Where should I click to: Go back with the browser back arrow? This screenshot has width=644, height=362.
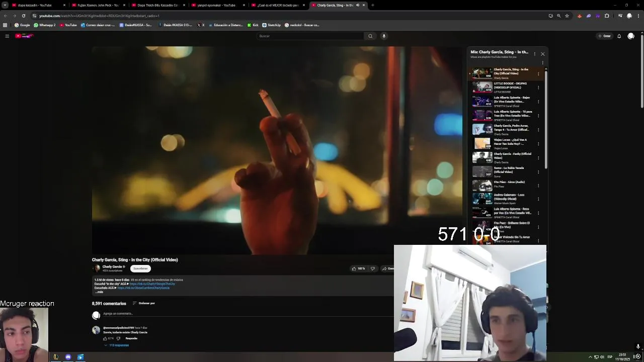[x=6, y=16]
